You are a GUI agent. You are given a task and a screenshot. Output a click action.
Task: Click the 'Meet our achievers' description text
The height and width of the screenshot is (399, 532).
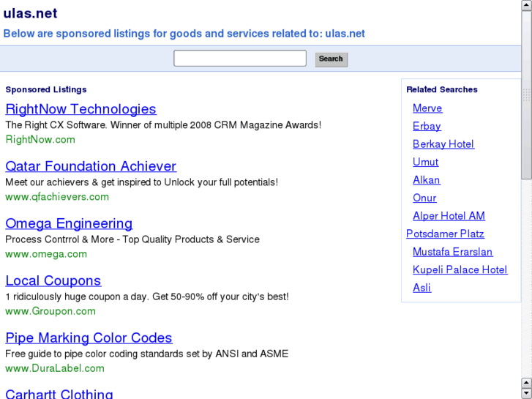(x=141, y=182)
